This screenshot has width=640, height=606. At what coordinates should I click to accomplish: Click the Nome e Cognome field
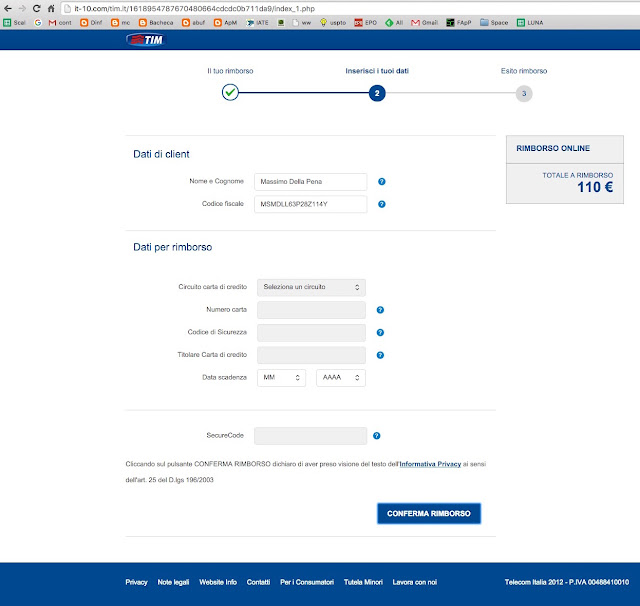click(311, 182)
